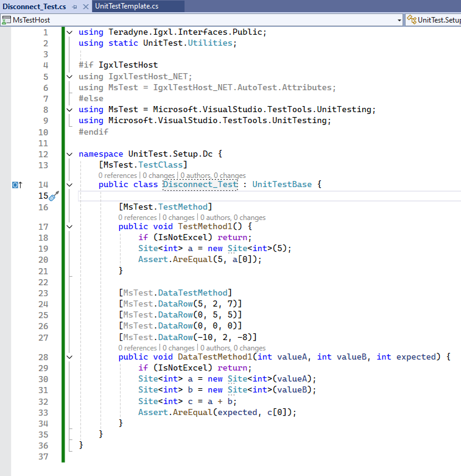
Task: Click Assert.AreEqual(expected, c[0]) on line 33
Action: pos(217,413)
